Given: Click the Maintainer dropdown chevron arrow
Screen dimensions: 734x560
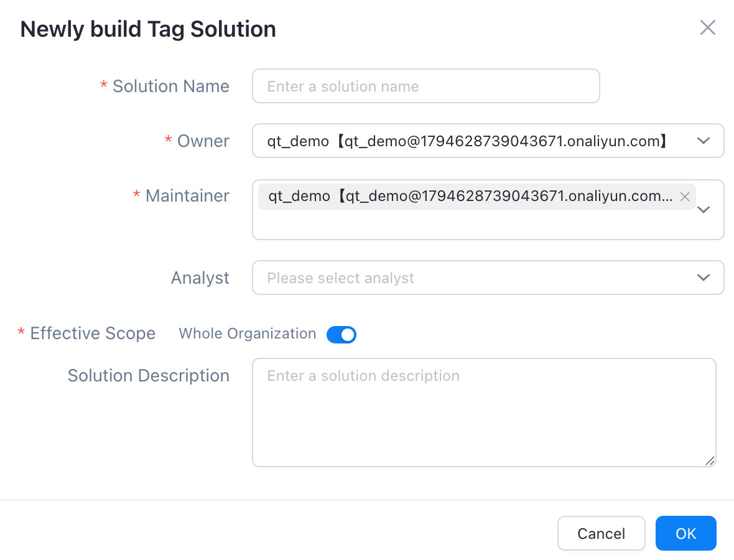Looking at the screenshot, I should tap(703, 210).
